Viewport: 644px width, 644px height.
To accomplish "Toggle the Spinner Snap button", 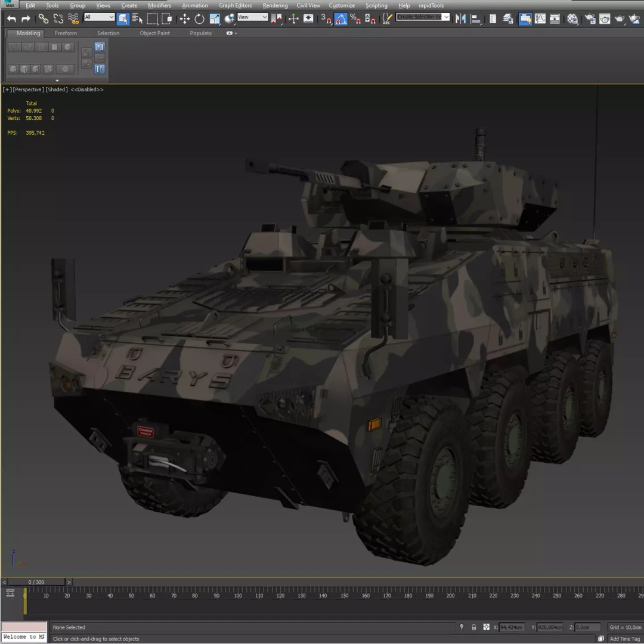I will point(370,19).
